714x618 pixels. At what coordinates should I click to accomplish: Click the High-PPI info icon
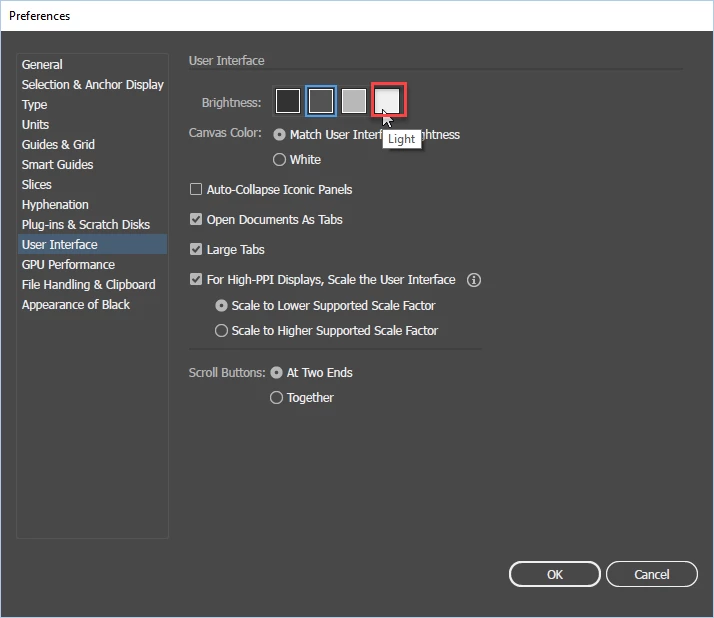point(474,280)
